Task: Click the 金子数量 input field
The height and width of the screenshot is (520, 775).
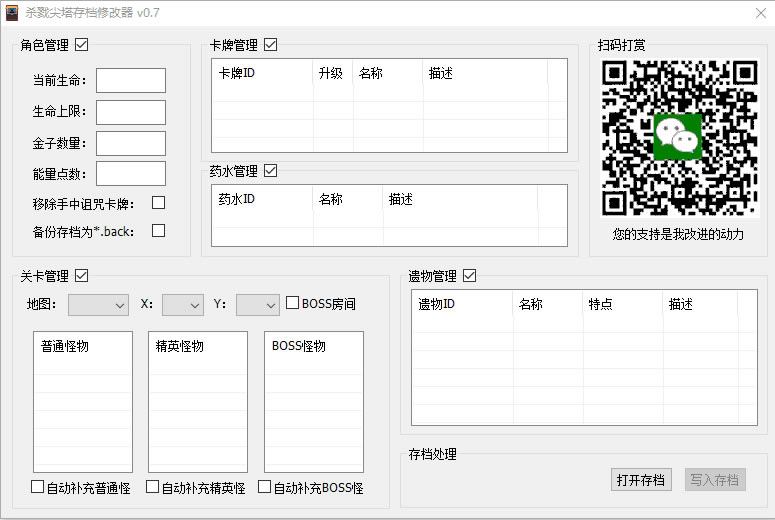Action: 131,143
